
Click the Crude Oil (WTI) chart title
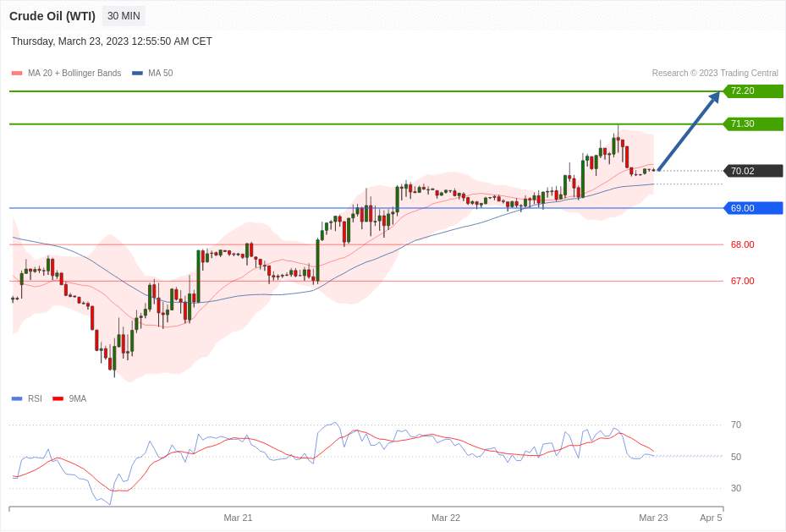tap(52, 16)
